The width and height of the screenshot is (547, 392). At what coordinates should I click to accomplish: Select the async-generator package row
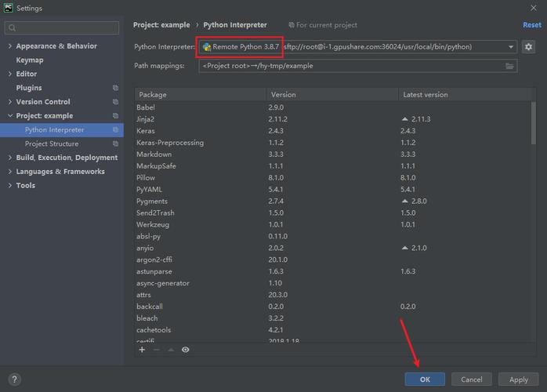tap(332, 283)
